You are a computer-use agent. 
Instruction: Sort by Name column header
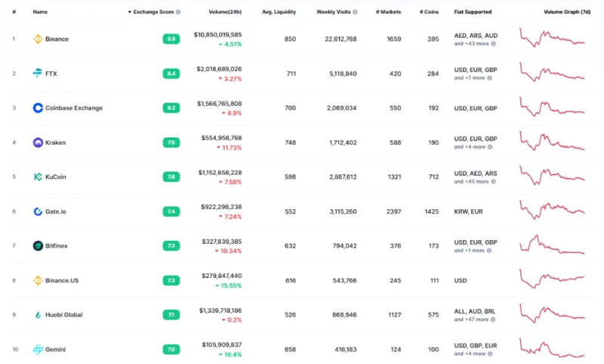tap(40, 12)
